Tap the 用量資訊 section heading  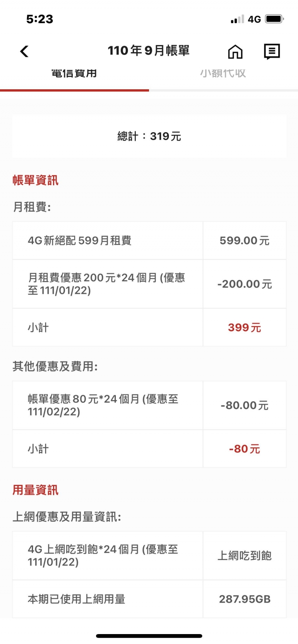[36, 491]
